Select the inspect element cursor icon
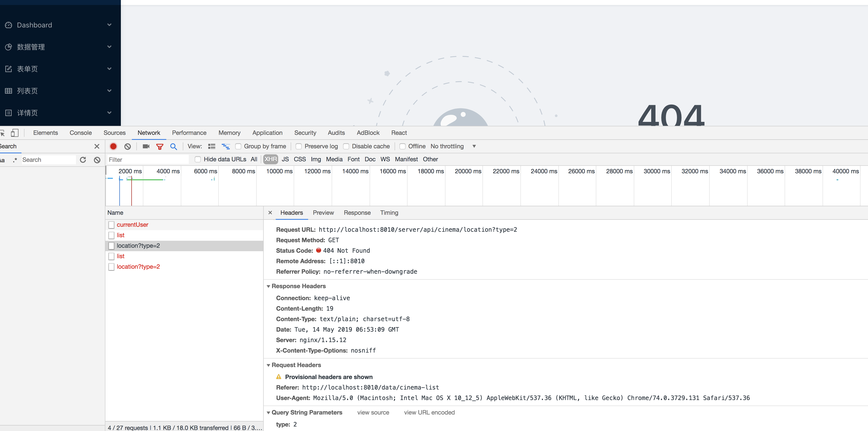 (x=3, y=133)
